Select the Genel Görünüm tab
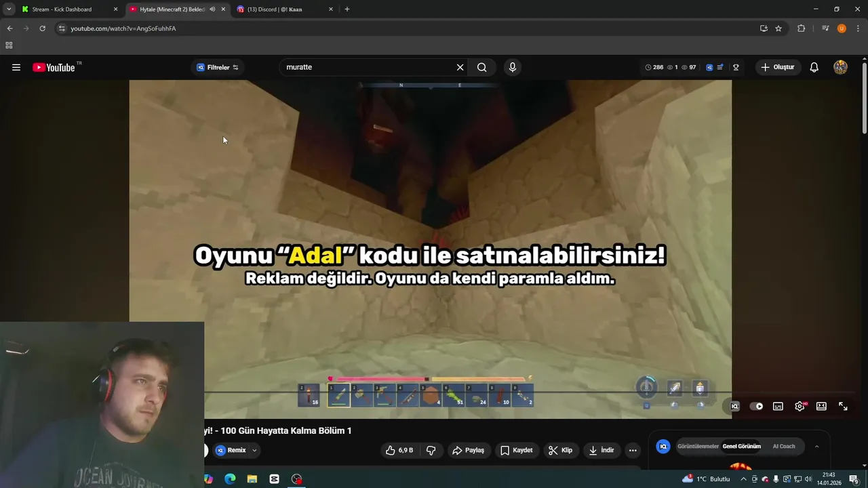Image resolution: width=868 pixels, height=488 pixels. 741,446
